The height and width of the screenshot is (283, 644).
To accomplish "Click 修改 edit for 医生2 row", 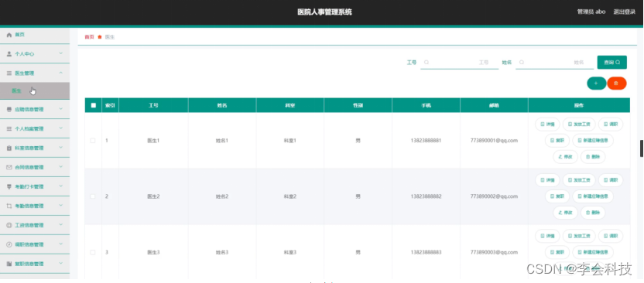I will point(566,213).
